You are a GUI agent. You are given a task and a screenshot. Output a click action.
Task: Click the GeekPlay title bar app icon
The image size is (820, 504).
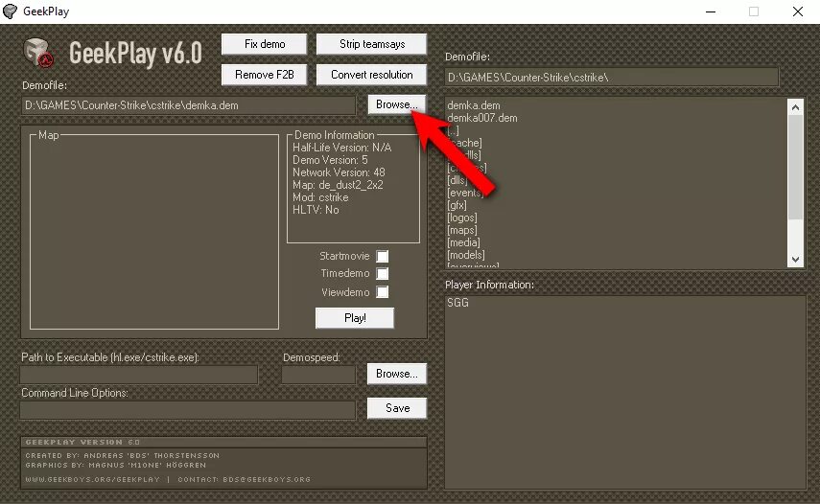coord(10,11)
